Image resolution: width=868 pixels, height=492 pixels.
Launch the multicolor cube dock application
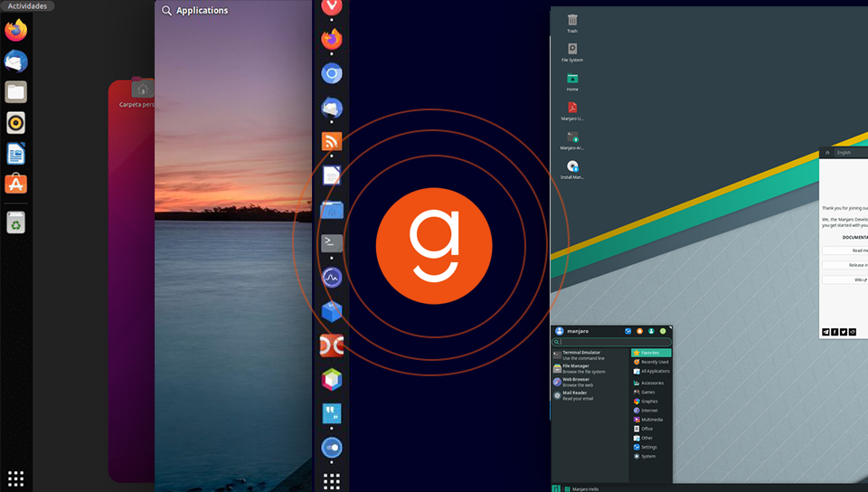[332, 380]
